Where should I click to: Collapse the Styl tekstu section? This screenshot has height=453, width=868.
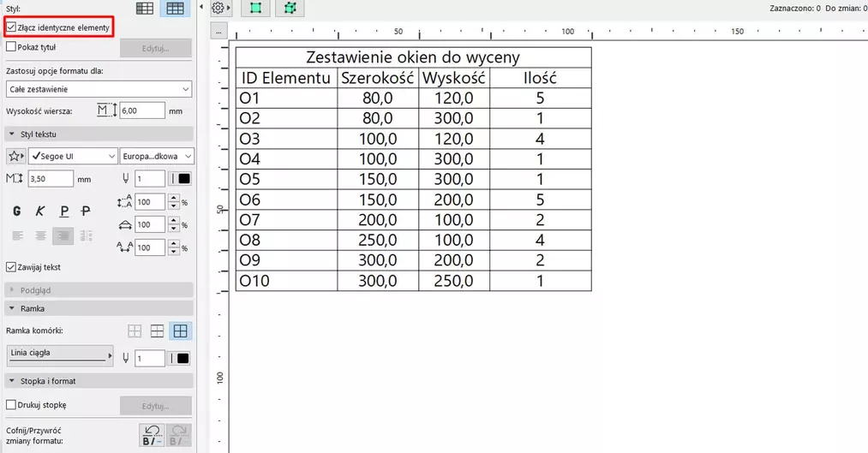12,134
